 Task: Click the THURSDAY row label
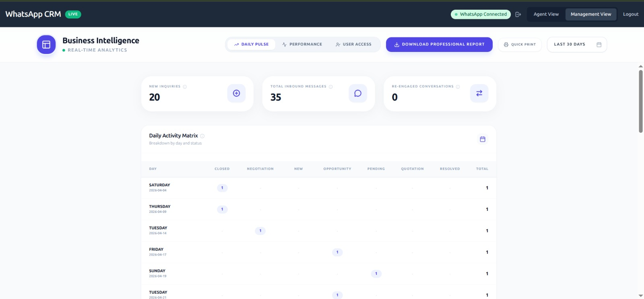click(160, 206)
